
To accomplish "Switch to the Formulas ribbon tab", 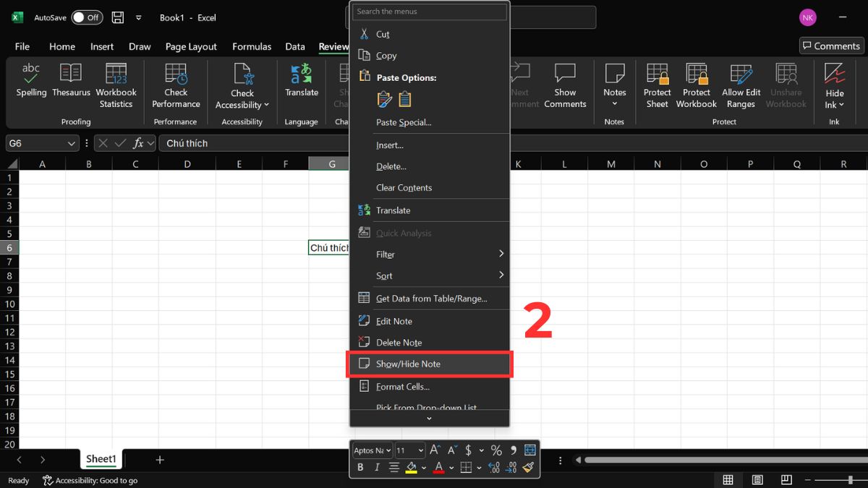I will coord(252,46).
